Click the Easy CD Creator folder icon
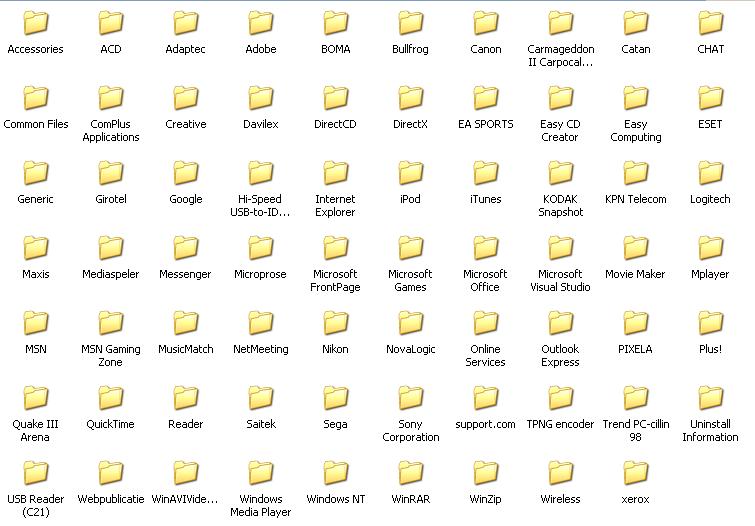 [x=561, y=98]
